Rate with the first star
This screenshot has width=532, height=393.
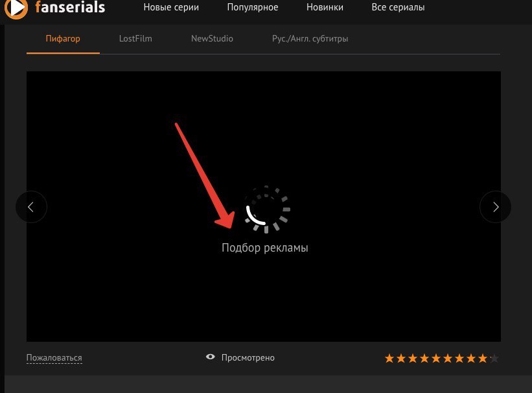tap(389, 358)
